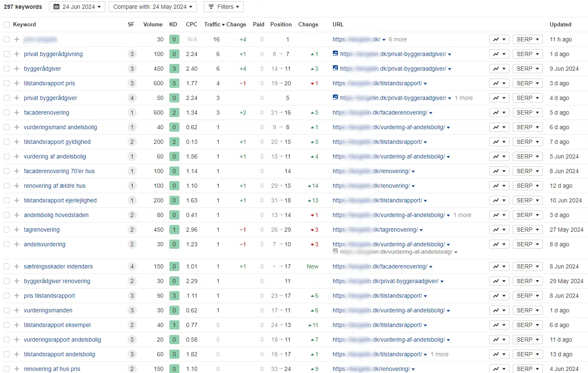Open keyword link 'facaderenovering 70'er hus'
Image resolution: width=588 pixels, height=373 pixels.
59,171
